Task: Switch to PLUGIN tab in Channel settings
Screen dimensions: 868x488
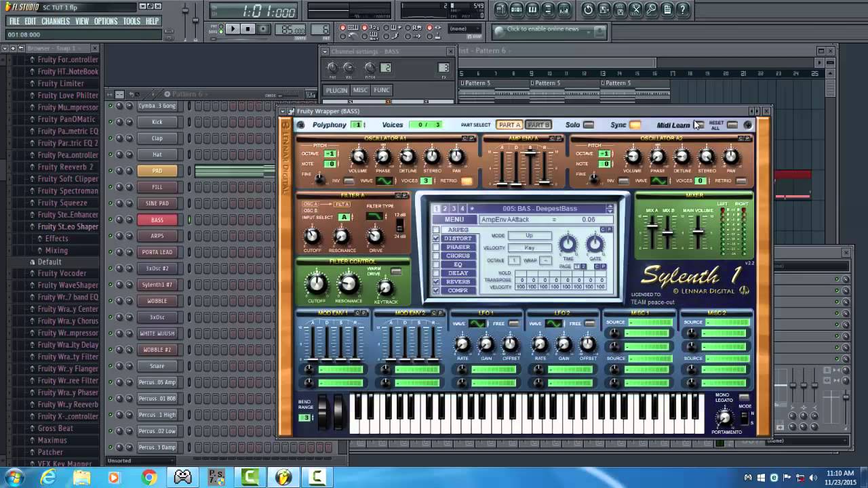Action: click(x=336, y=90)
